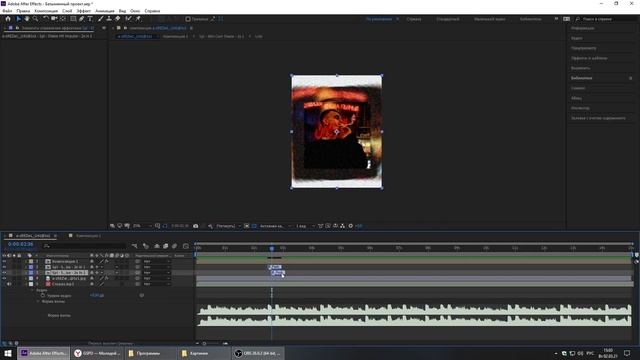640x360 pixels.
Task: Select the Brush tool
Action: pyautogui.click(x=100, y=19)
